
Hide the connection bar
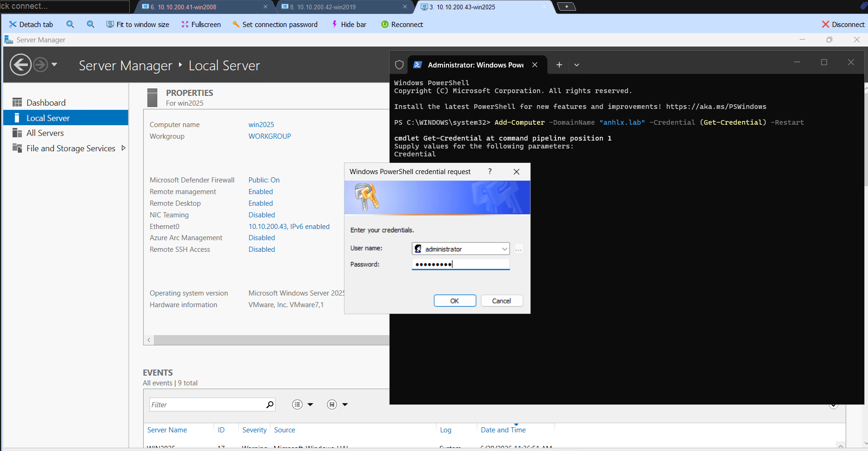(x=349, y=24)
